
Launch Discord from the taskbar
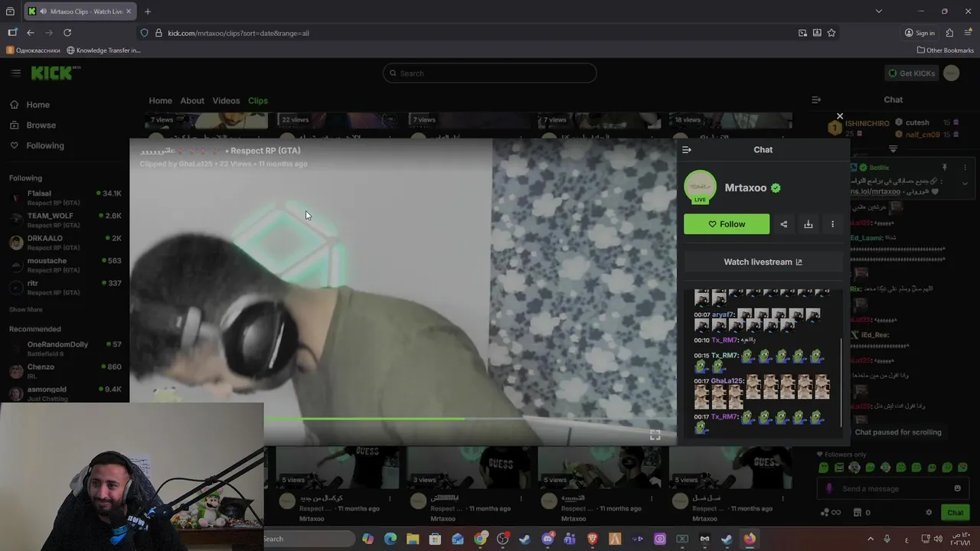pos(547,539)
